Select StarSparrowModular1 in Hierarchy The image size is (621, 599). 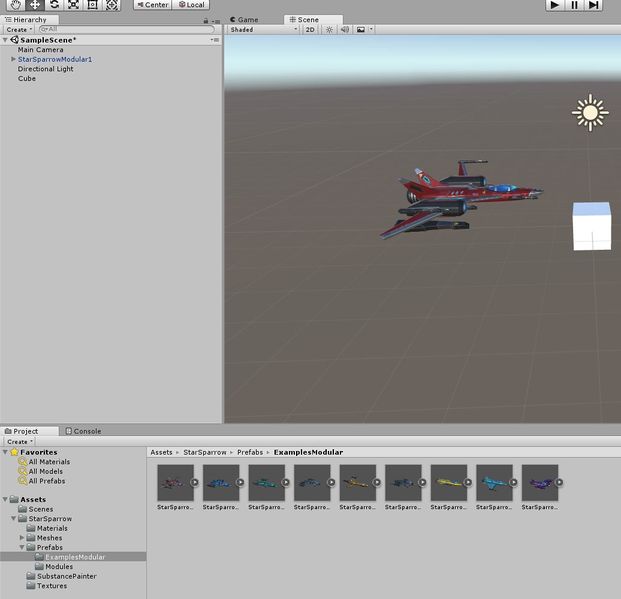click(x=55, y=59)
